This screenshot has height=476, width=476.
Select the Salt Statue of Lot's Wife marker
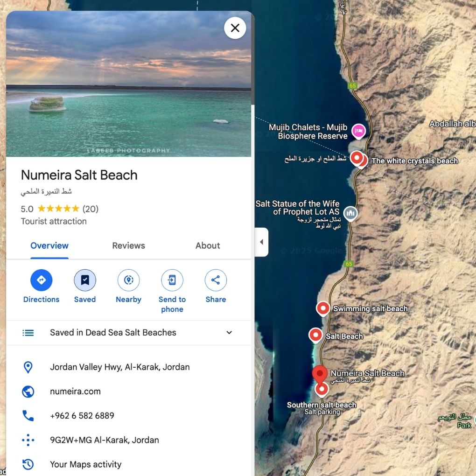(350, 213)
